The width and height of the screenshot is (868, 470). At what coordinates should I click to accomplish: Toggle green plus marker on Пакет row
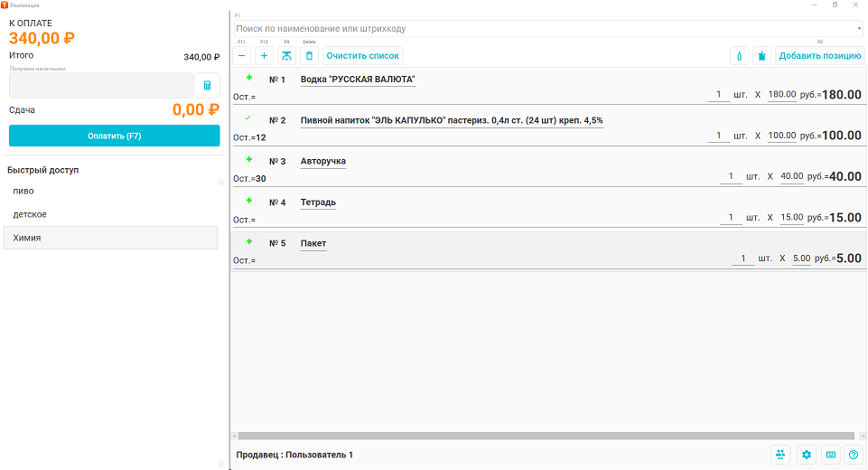(x=249, y=241)
